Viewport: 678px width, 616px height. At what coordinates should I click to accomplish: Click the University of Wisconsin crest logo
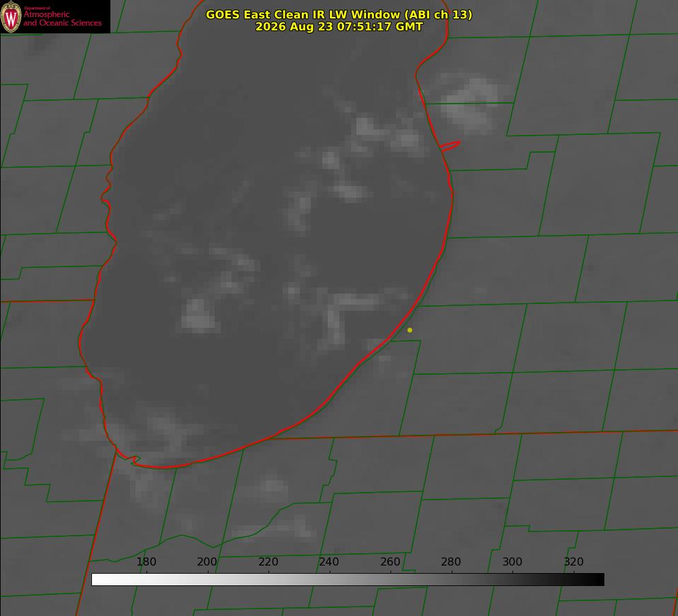pyautogui.click(x=11, y=16)
